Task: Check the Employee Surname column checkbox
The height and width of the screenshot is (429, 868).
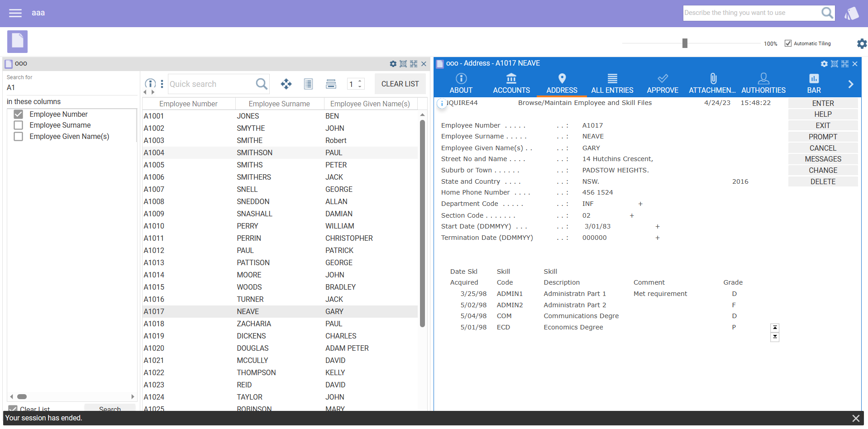Action: [19, 125]
